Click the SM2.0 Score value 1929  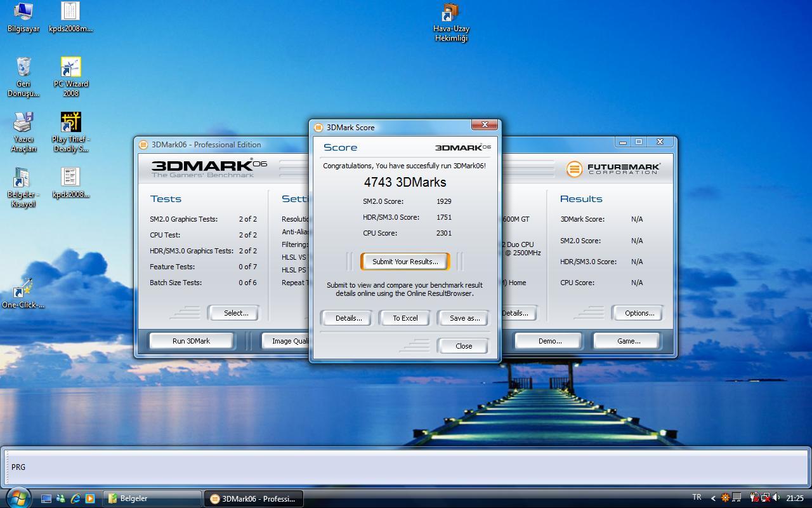[444, 201]
